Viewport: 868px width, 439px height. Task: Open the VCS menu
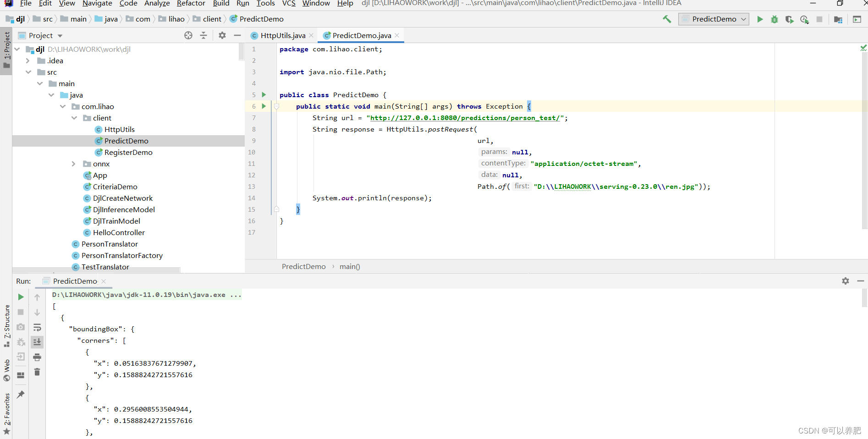[289, 3]
